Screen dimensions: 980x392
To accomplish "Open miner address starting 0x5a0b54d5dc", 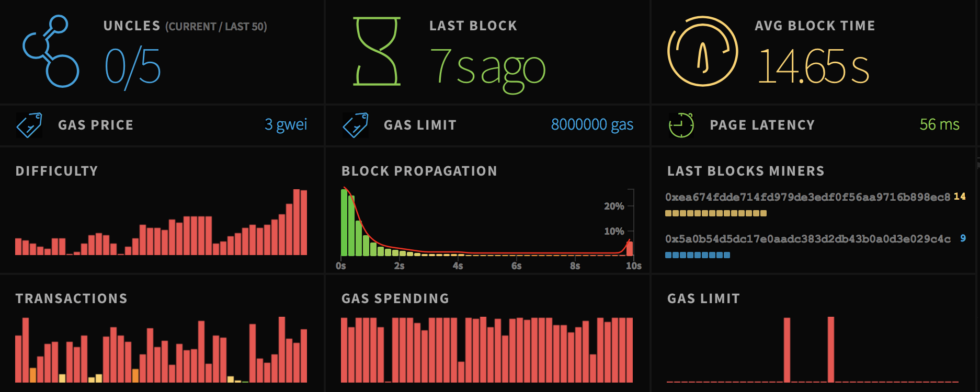I will pos(807,239).
